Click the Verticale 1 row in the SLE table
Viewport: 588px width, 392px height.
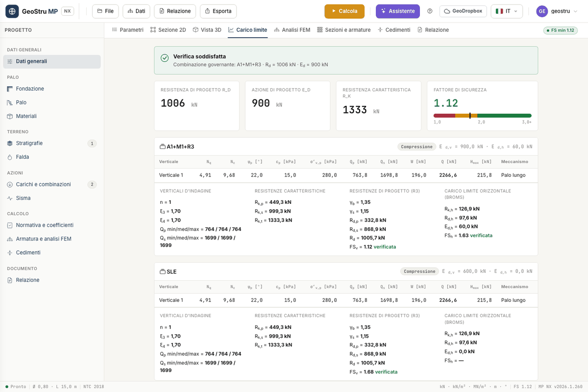[346, 300]
